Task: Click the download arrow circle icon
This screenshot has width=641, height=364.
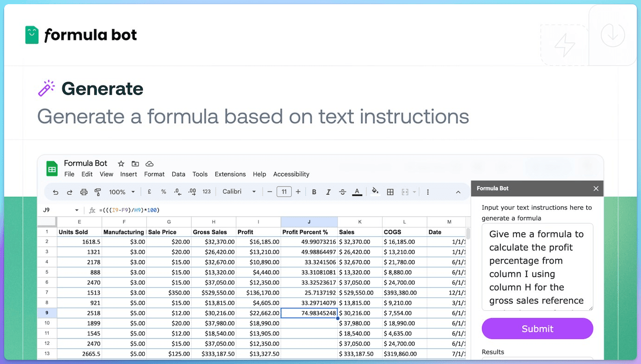Action: click(x=613, y=35)
